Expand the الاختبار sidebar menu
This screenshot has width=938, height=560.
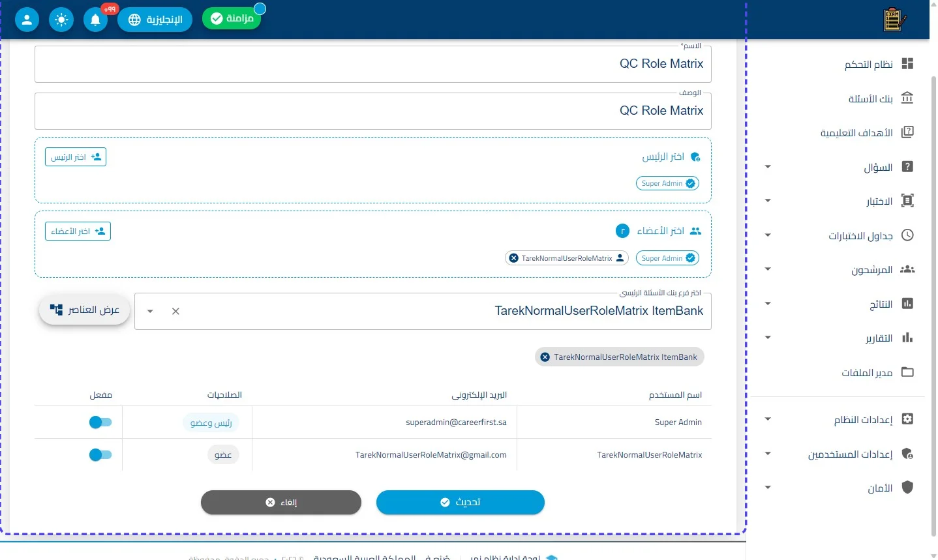(768, 201)
